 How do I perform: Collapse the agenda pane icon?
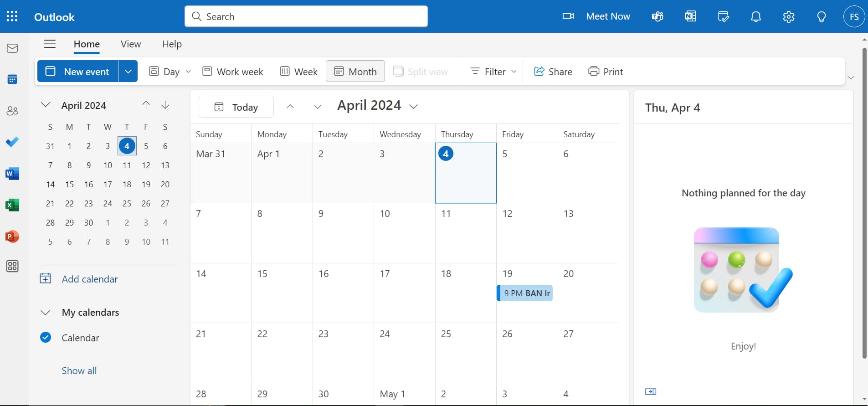651,391
